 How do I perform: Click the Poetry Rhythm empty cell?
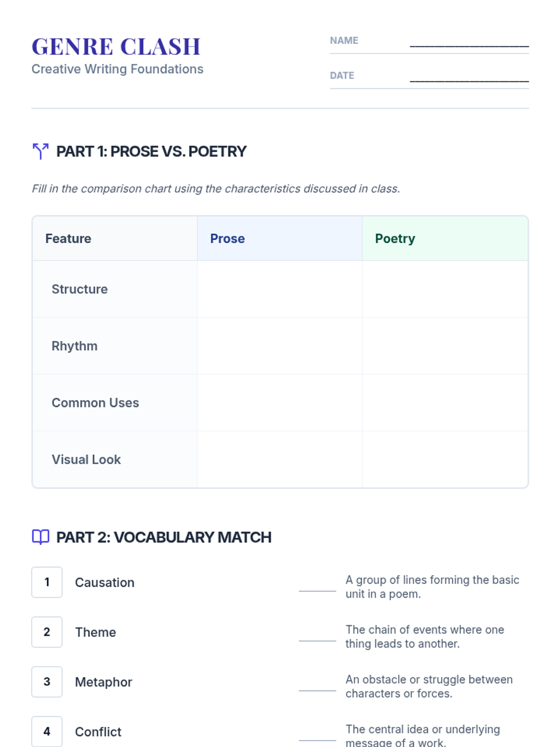point(445,346)
